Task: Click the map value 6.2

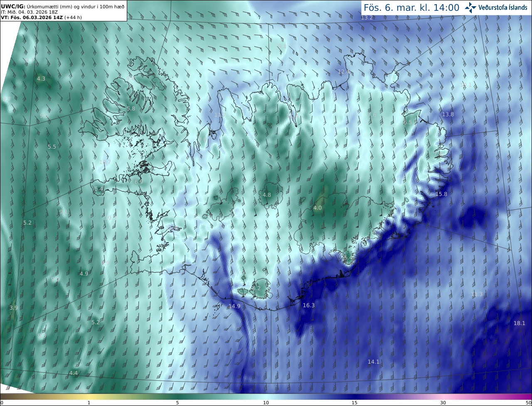Action: tap(256, 288)
